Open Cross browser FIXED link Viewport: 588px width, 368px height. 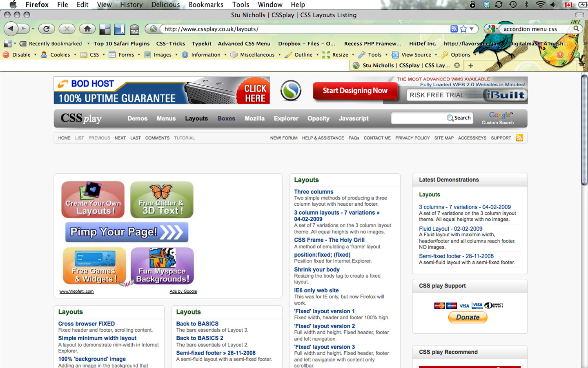coord(87,324)
